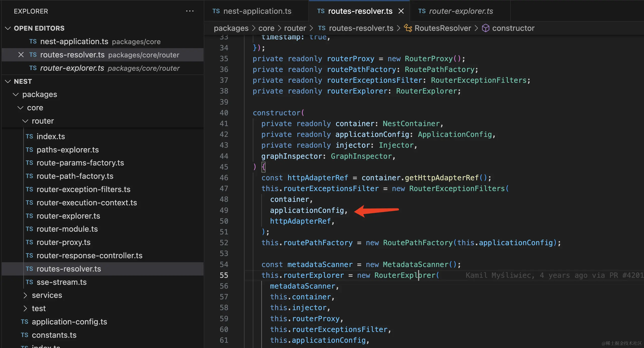Open router-explorer.ts from Open Editors
This screenshot has height=348, width=644.
click(x=102, y=68)
